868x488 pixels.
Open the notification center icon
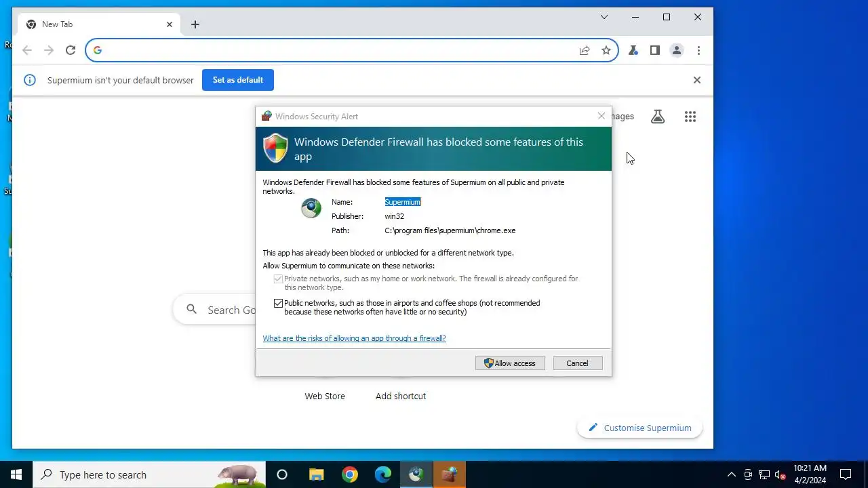[846, 474]
